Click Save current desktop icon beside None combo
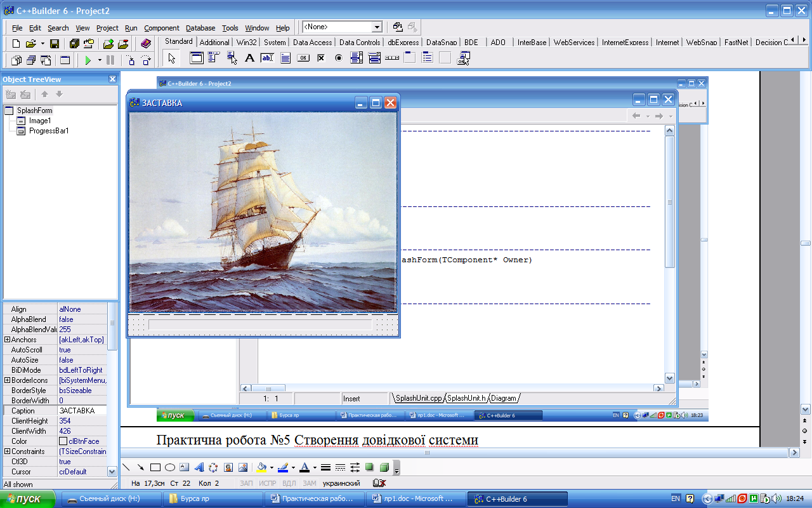Viewport: 812px width, 508px height. tap(398, 27)
